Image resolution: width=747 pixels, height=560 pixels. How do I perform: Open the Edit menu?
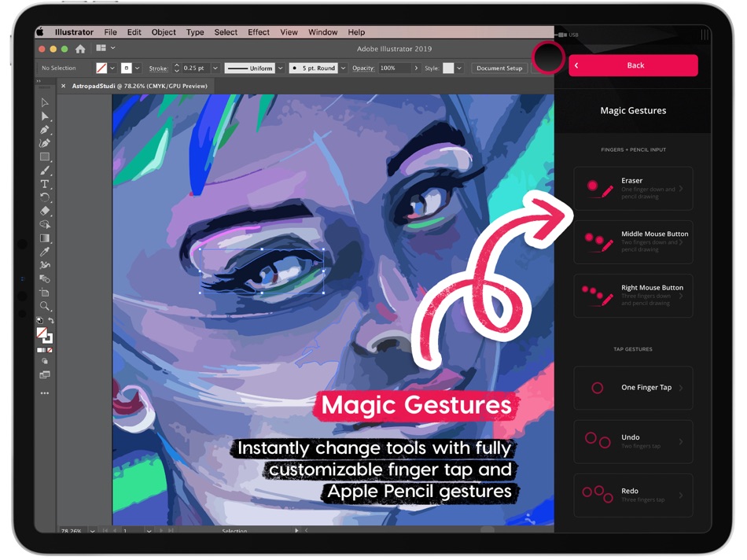coord(134,32)
